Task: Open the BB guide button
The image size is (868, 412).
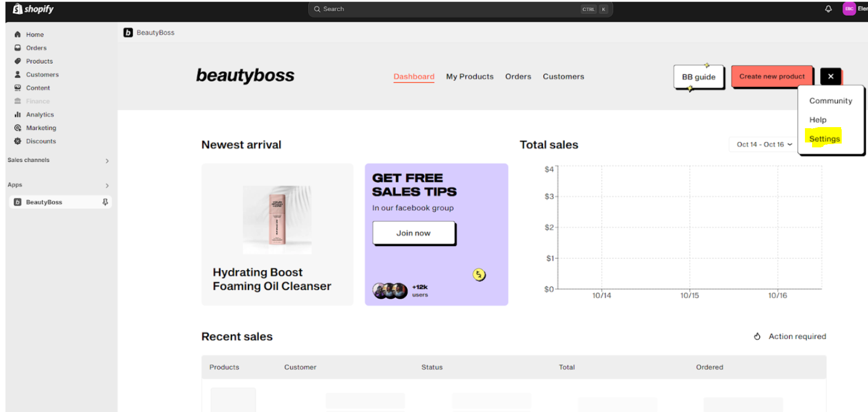Action: point(699,77)
